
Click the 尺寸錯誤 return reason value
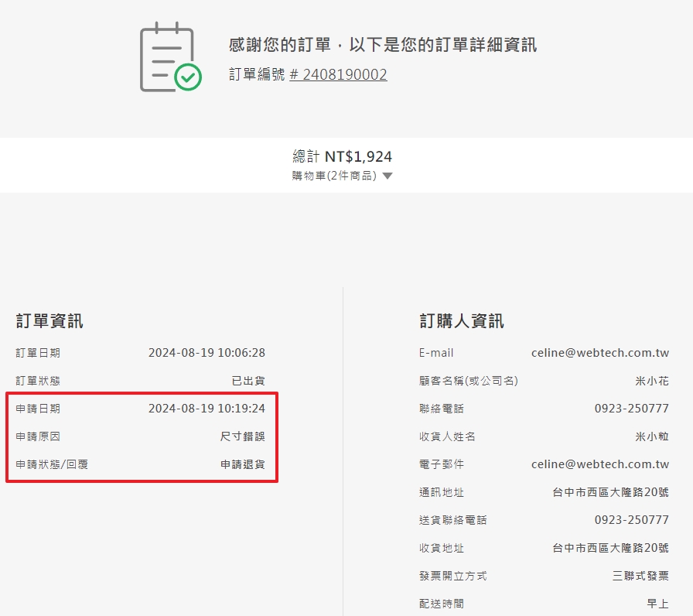pos(243,436)
